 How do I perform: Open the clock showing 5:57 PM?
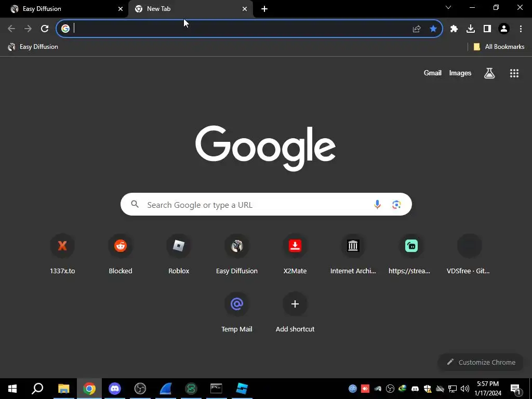click(x=488, y=389)
